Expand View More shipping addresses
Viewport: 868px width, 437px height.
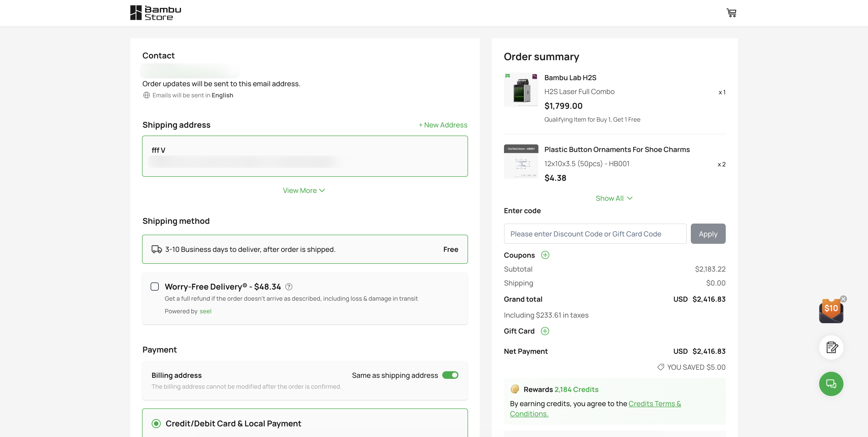coord(304,190)
